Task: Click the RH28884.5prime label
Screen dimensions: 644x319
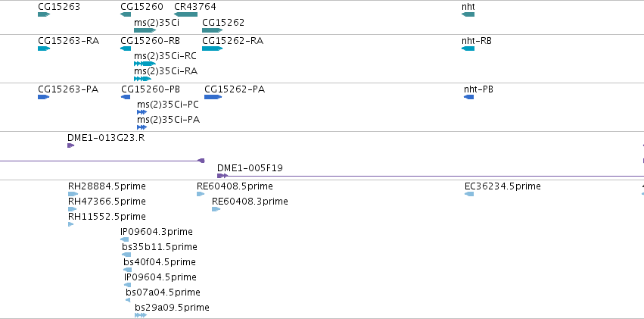Action: point(107,186)
